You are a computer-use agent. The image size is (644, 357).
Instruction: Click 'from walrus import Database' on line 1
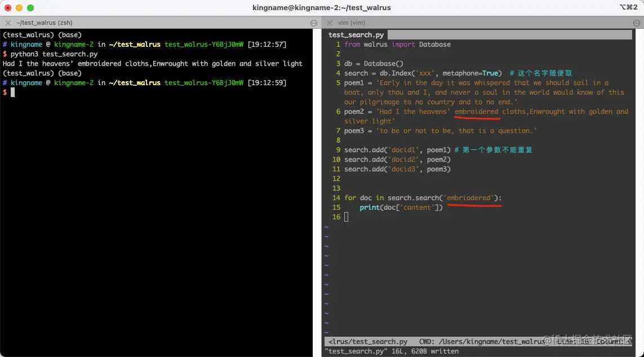click(397, 45)
